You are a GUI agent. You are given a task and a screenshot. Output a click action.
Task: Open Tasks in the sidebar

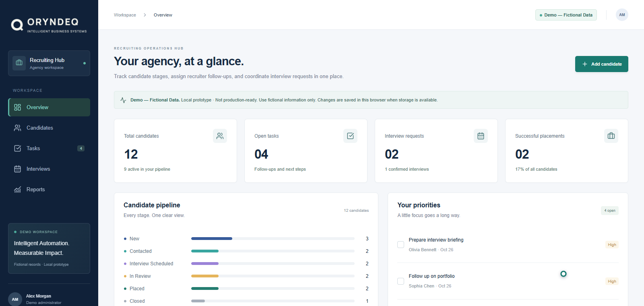pyautogui.click(x=49, y=149)
